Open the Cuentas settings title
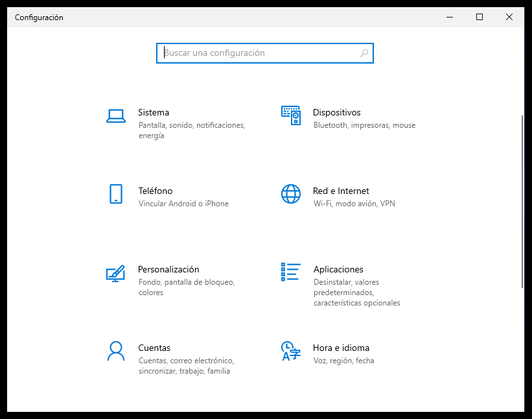The height and width of the screenshot is (419, 532). pyautogui.click(x=154, y=348)
